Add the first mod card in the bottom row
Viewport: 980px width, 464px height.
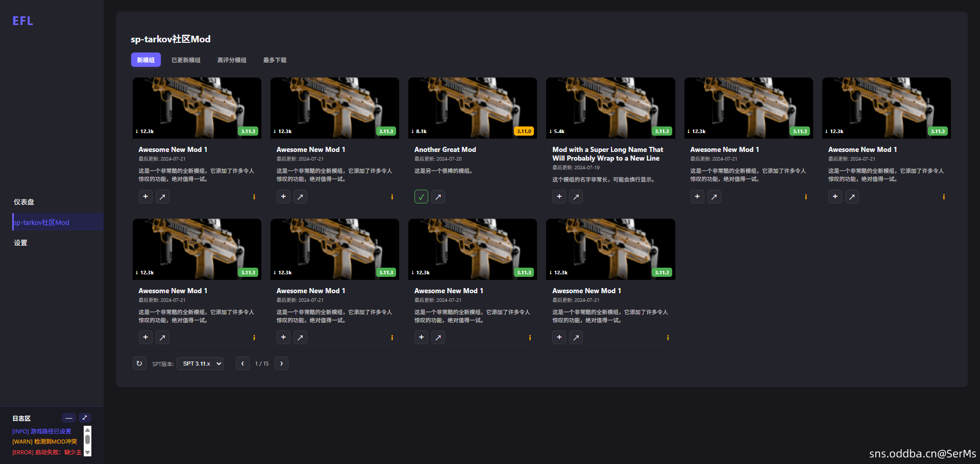(145, 338)
